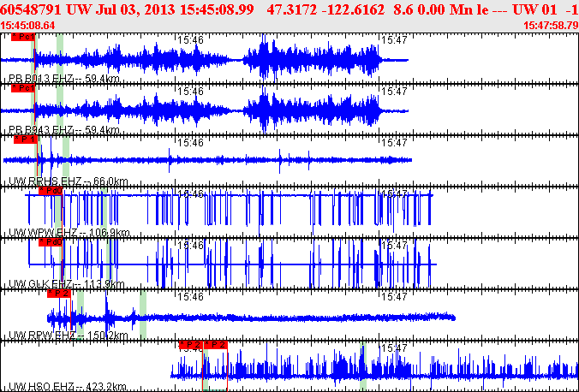Click the second red pick flag on the UW HSO trace
The width and height of the screenshot is (579, 392).
coord(216,345)
